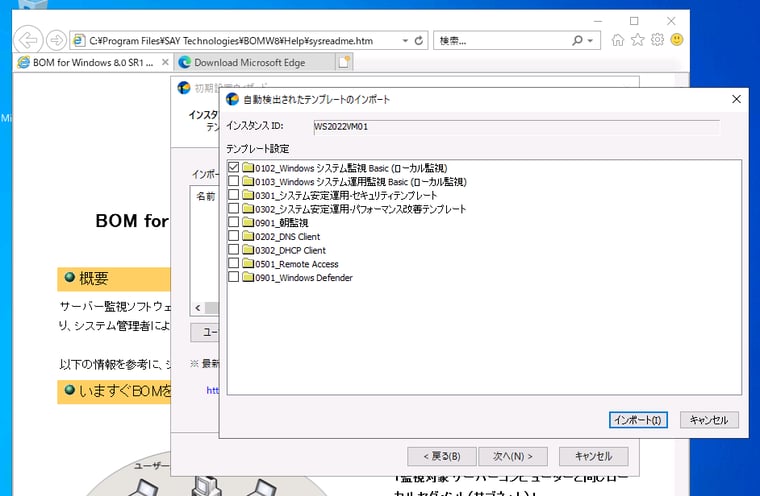Check 0302_システム安定運用-パフォーマンス改善テンプレート checkbox
The image size is (760, 496).
233,208
